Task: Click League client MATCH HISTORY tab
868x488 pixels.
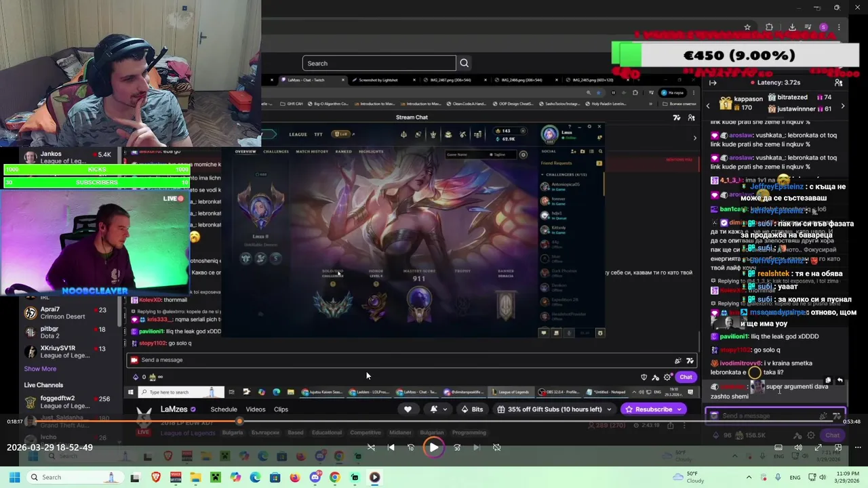Action: pos(312,151)
